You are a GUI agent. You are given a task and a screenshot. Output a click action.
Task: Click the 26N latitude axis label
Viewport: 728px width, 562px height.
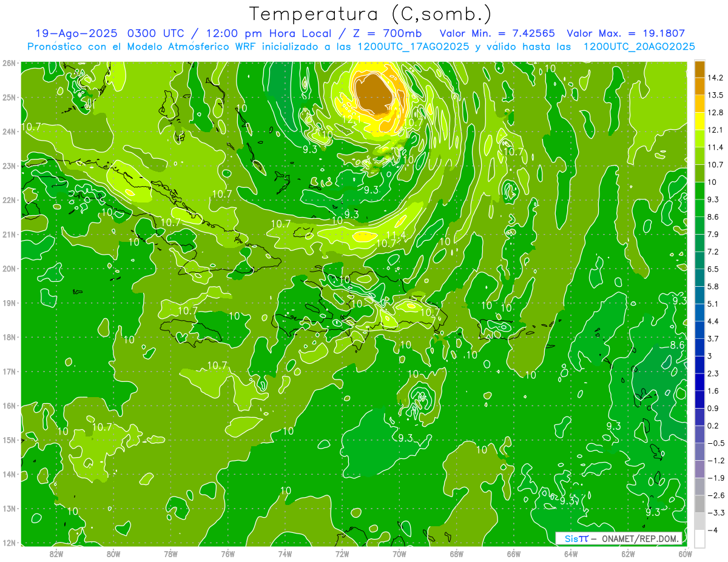click(x=9, y=63)
